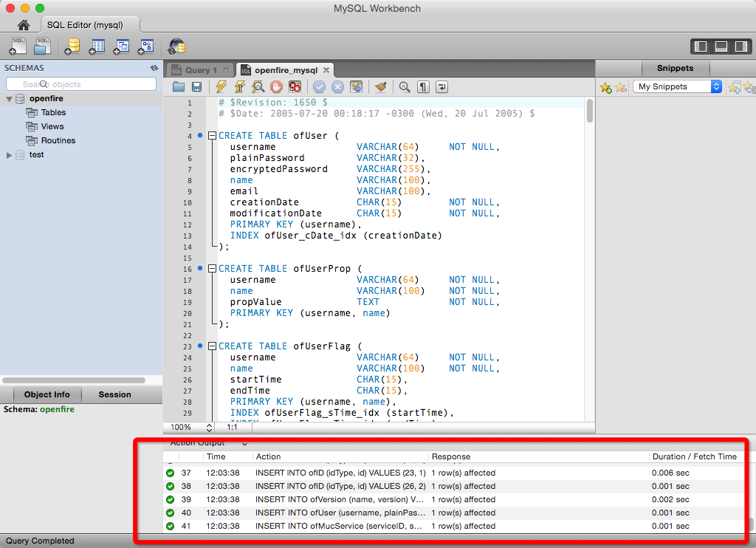Open My Snippets dropdown
The height and width of the screenshot is (548, 756).
(x=678, y=87)
